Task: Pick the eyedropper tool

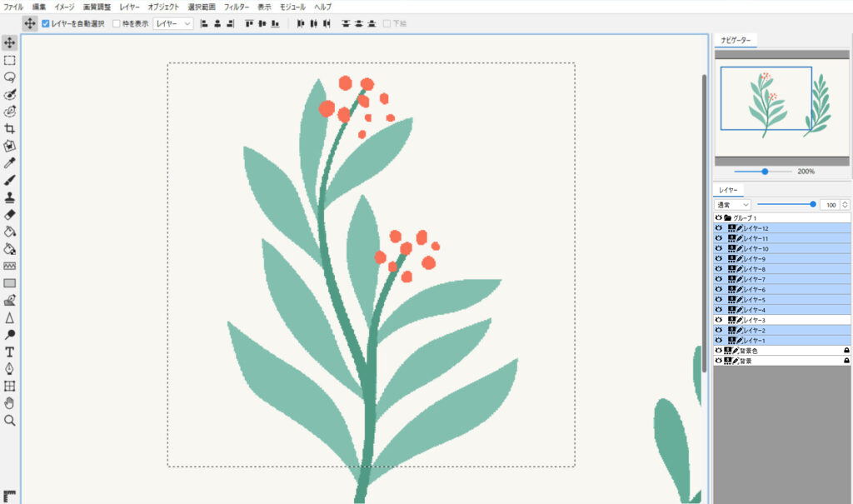Action: click(x=10, y=162)
